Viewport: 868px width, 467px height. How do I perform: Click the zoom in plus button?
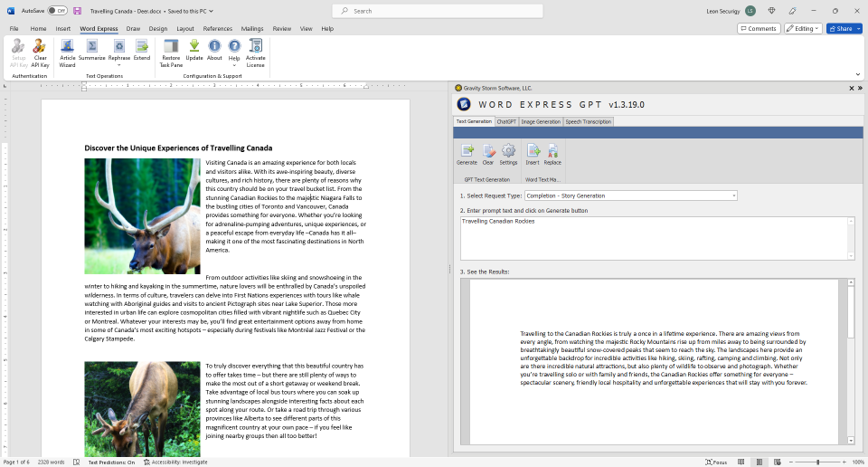844,462
